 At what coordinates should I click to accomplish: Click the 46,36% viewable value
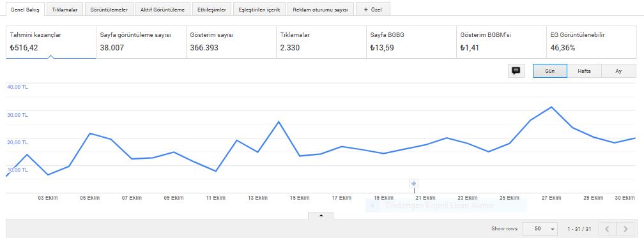563,48
